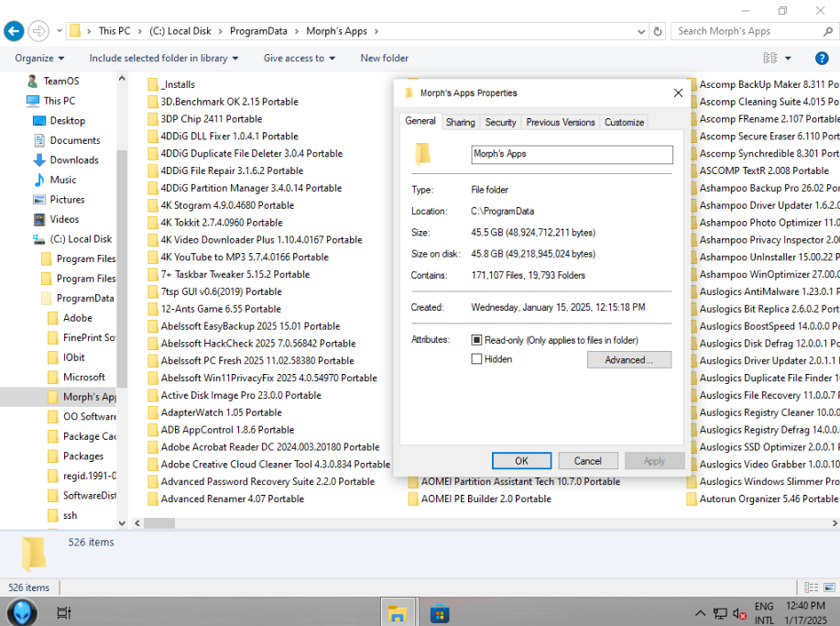Expand the address bar history dropdown
Viewport: 840px width, 626px height.
(x=640, y=32)
